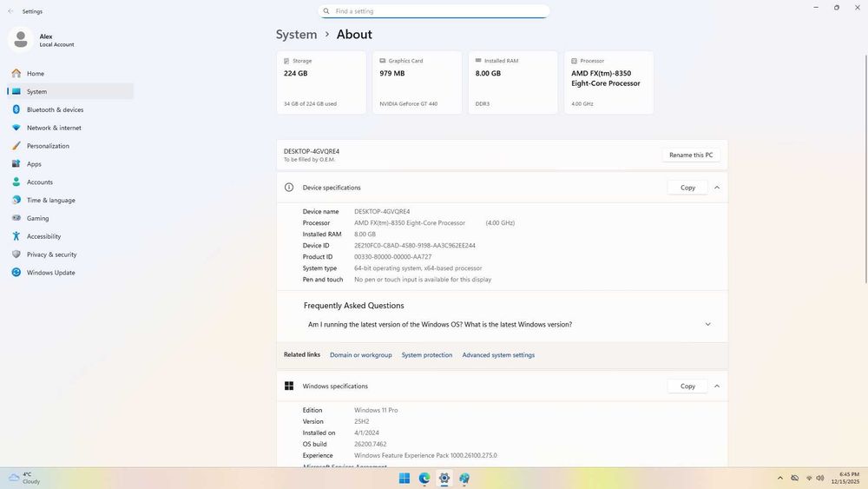Viewport: 868px width, 489px height.
Task: Click the Windows Update icon
Action: tap(16, 273)
